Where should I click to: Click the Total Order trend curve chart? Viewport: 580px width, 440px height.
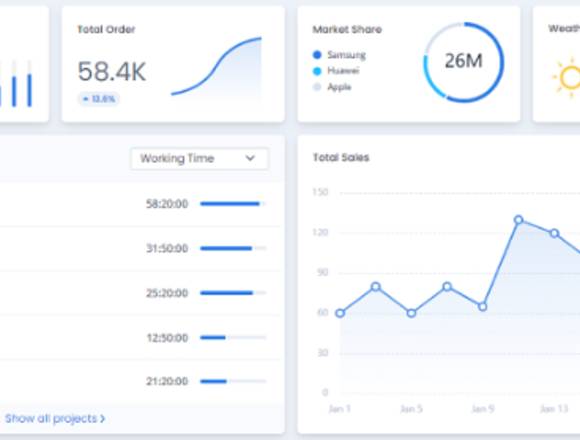(216, 67)
